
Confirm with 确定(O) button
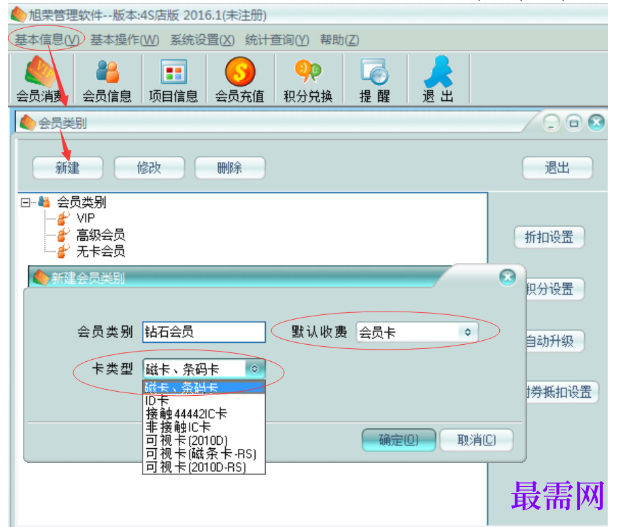coord(399,440)
